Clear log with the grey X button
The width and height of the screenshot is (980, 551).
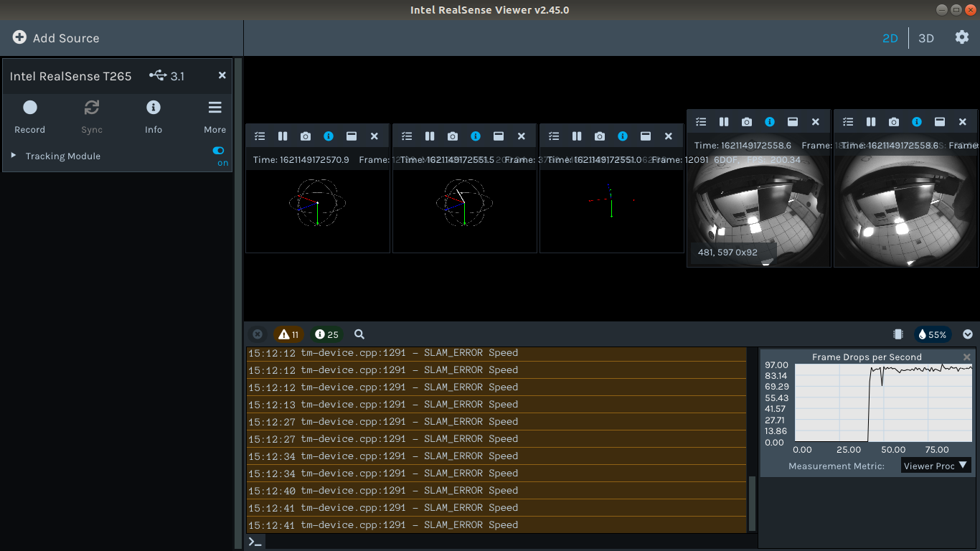258,334
